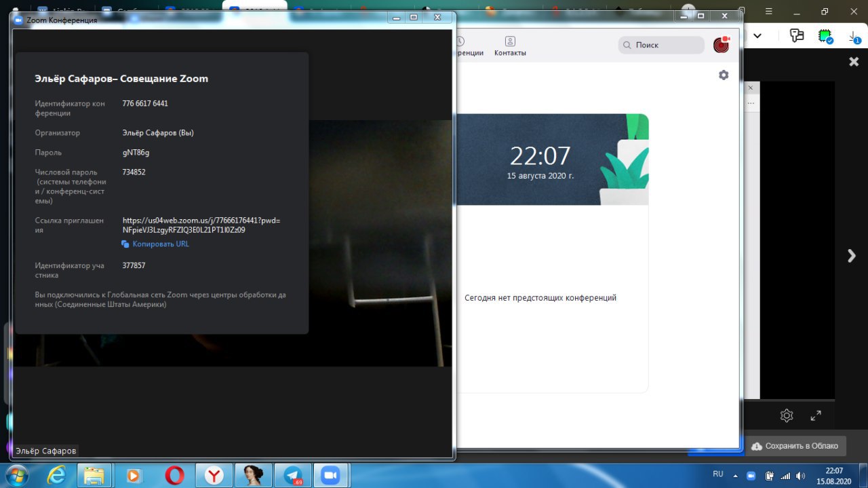
Task: Open Windows Explorer folder on taskbar
Action: 94,476
